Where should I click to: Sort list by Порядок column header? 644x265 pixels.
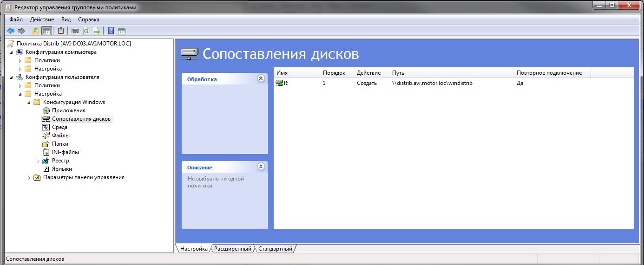coord(336,73)
